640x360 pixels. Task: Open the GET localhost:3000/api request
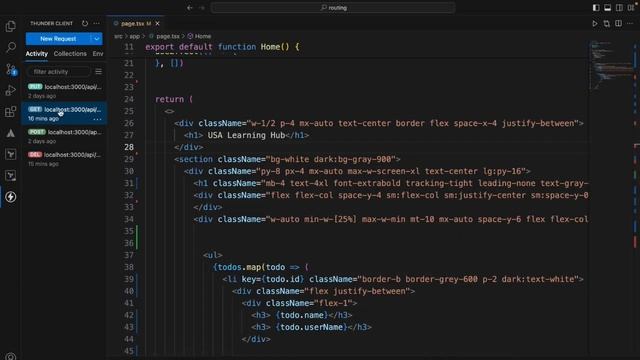(x=64, y=113)
